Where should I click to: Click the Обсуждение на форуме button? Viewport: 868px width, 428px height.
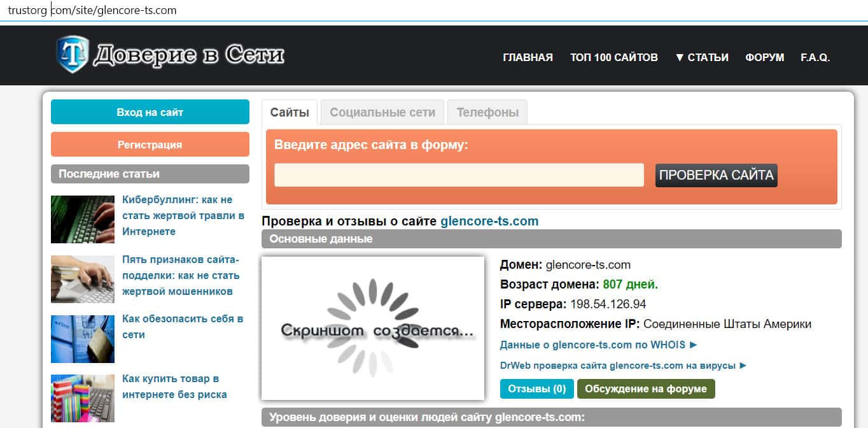pos(646,389)
